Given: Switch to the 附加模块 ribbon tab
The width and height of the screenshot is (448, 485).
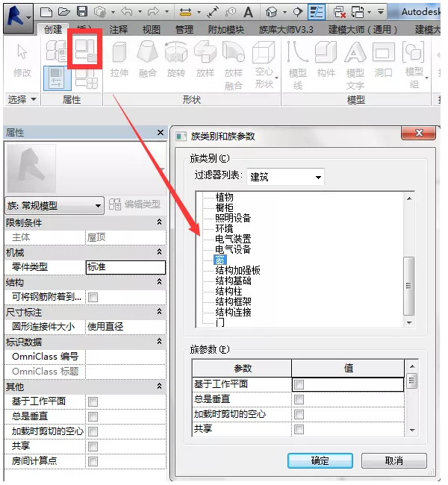Looking at the screenshot, I should point(226,30).
